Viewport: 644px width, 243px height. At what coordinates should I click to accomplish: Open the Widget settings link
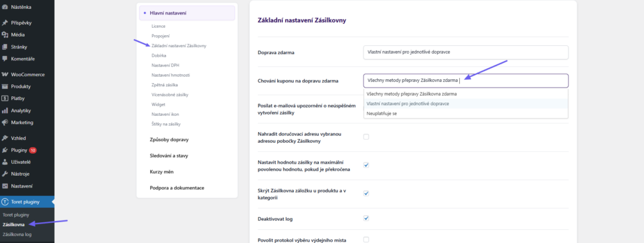(x=158, y=105)
